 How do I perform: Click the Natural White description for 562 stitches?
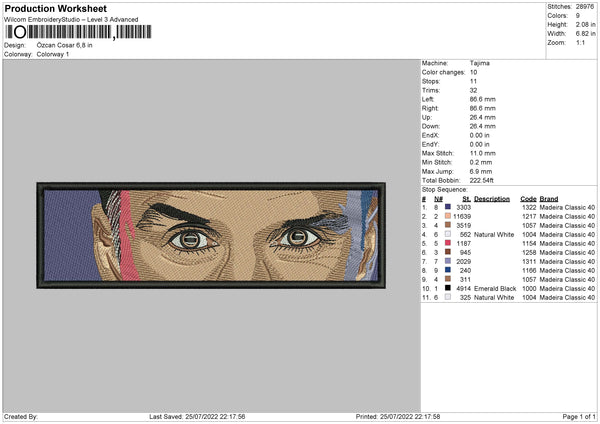click(x=494, y=235)
